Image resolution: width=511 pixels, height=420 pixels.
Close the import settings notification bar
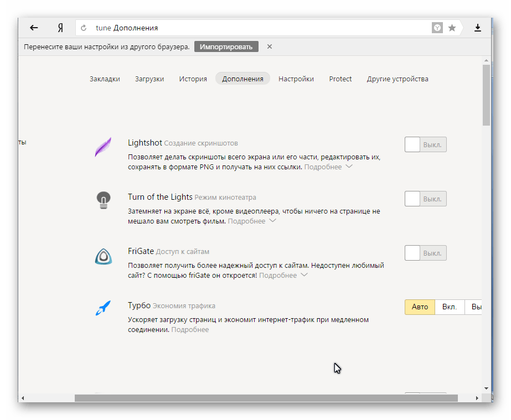[x=270, y=46]
